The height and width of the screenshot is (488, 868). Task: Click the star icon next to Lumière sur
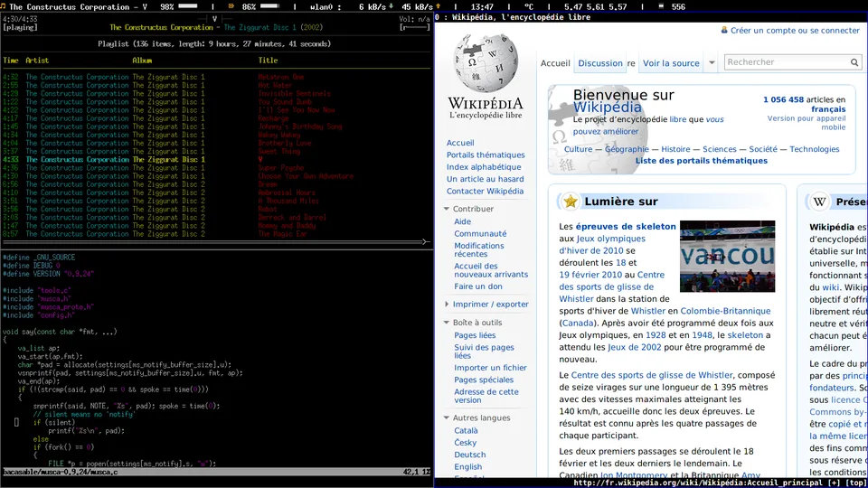(571, 202)
